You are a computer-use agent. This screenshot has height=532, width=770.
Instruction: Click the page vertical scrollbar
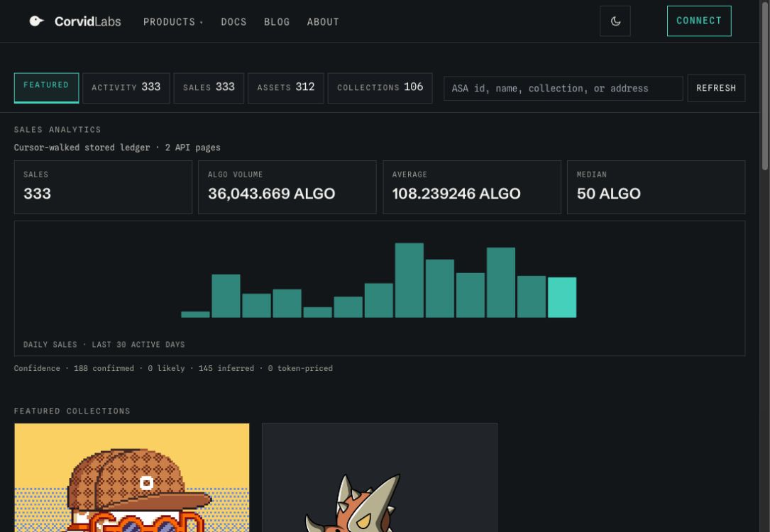(x=764, y=266)
